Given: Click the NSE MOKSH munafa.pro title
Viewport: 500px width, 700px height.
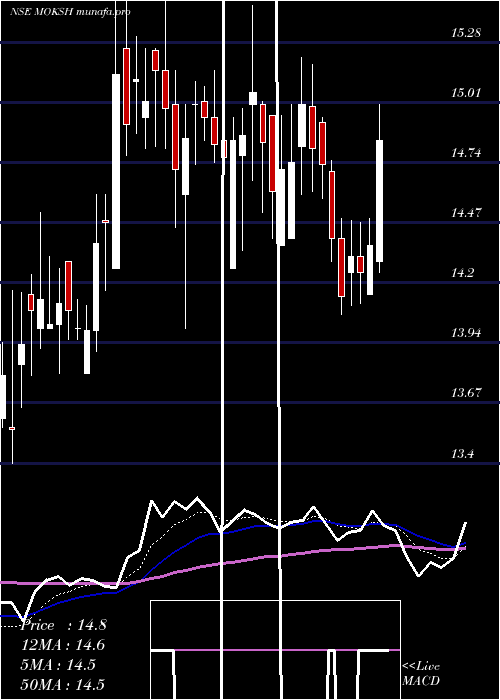Looking at the screenshot, I should 71,12.
